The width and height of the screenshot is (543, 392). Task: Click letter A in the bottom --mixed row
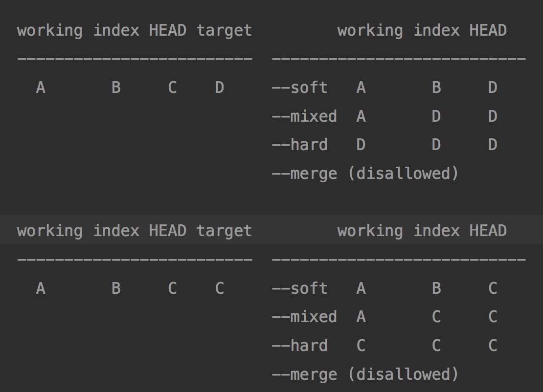click(x=361, y=317)
